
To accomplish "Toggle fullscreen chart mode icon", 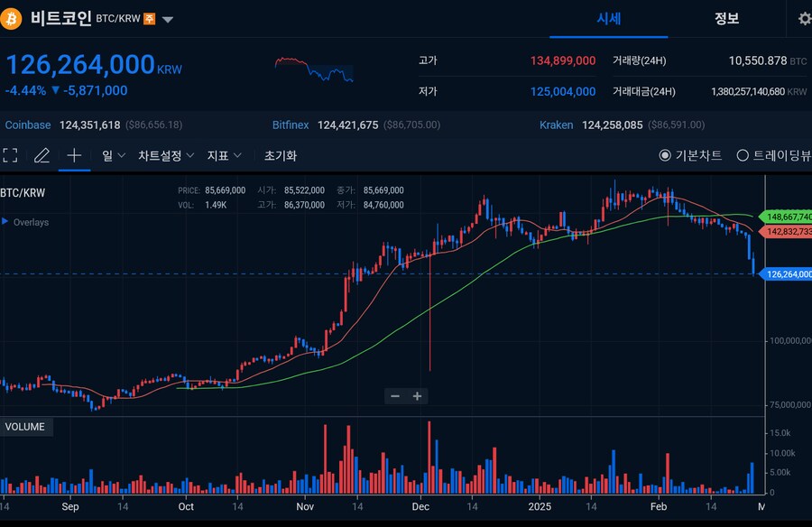I will [10, 155].
